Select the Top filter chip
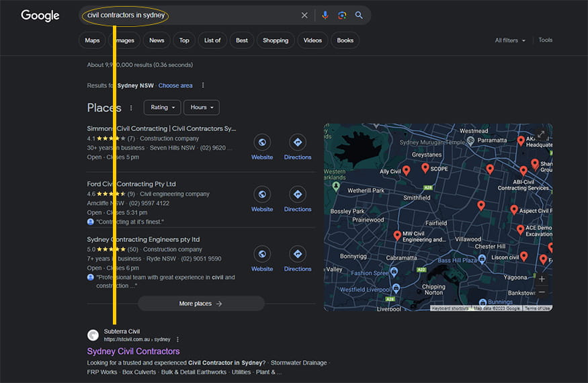Image resolution: width=588 pixels, height=383 pixels. 184,40
